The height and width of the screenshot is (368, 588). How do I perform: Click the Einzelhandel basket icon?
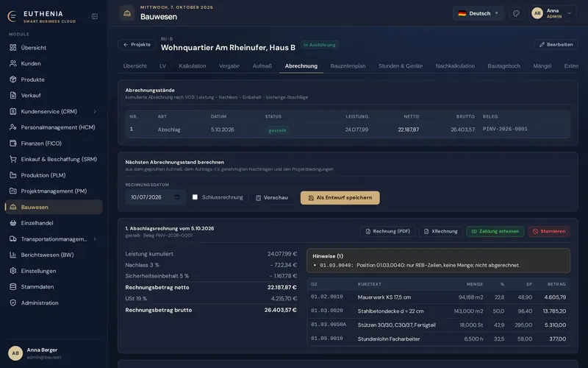coord(13,223)
